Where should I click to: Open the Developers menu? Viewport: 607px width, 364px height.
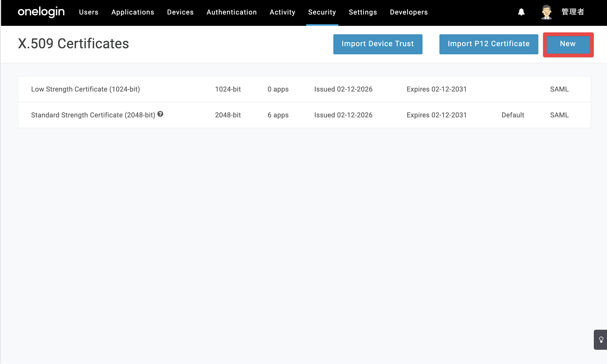coord(409,12)
